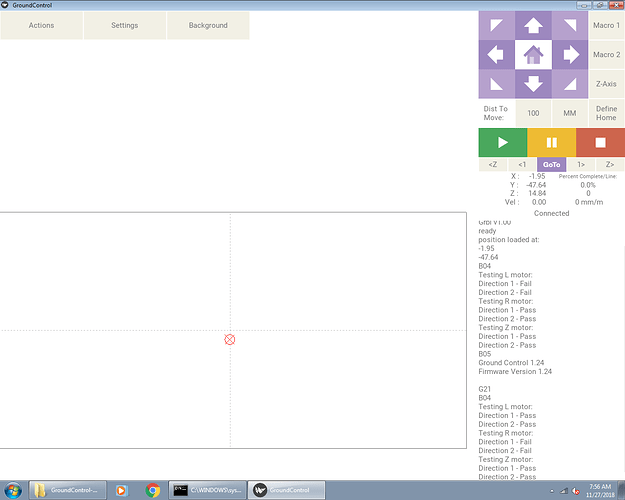Viewport: 625px width, 500px height.
Task: Select GroundControl taskbar button
Action: [286, 490]
